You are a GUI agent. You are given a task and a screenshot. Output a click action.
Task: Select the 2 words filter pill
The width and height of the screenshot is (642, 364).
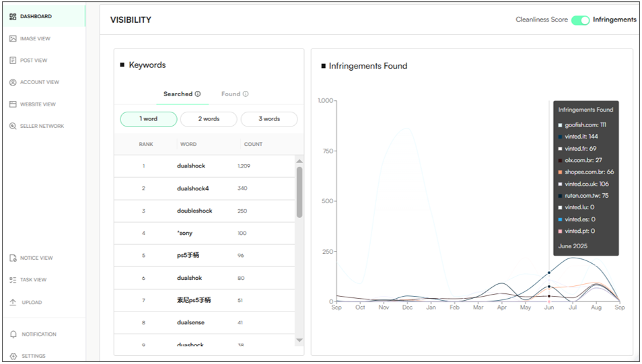coord(209,119)
